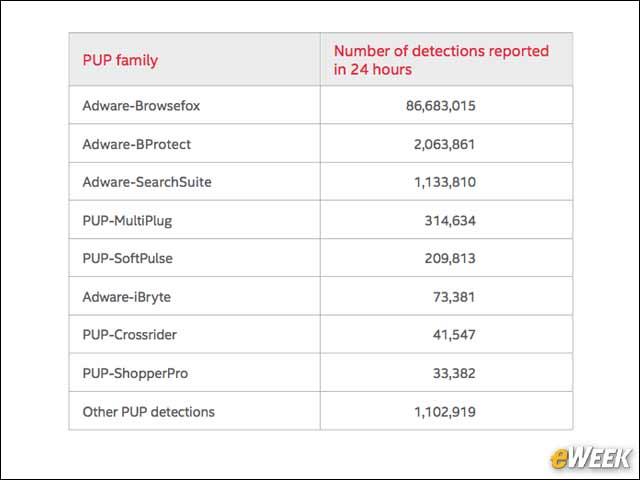
Task: Click the eWEEK logo watermark
Action: 590,458
